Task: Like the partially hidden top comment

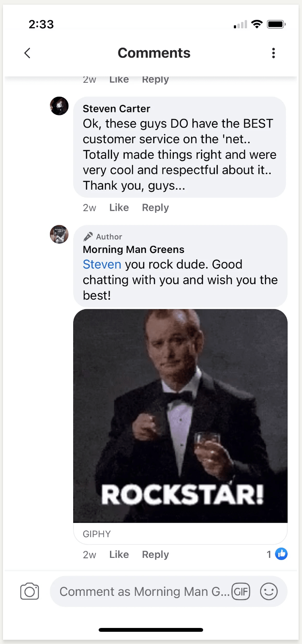Action: click(x=119, y=80)
